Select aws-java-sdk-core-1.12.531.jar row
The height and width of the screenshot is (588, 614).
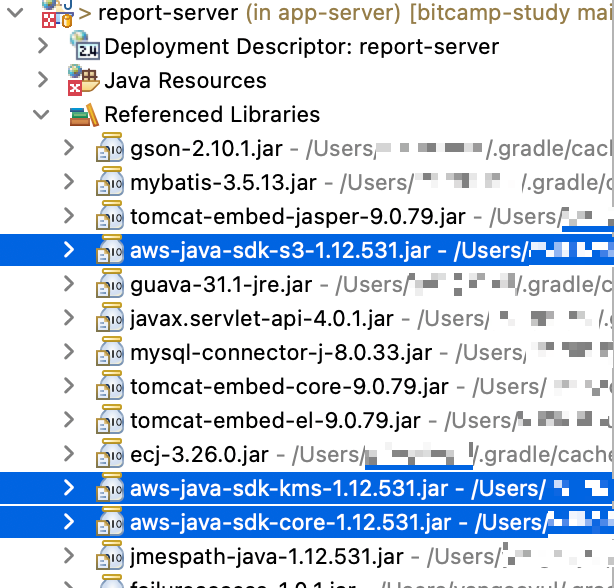click(x=307, y=522)
